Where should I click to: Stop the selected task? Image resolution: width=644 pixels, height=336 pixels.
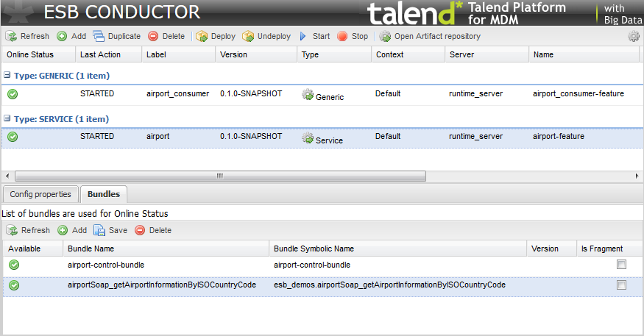(353, 37)
